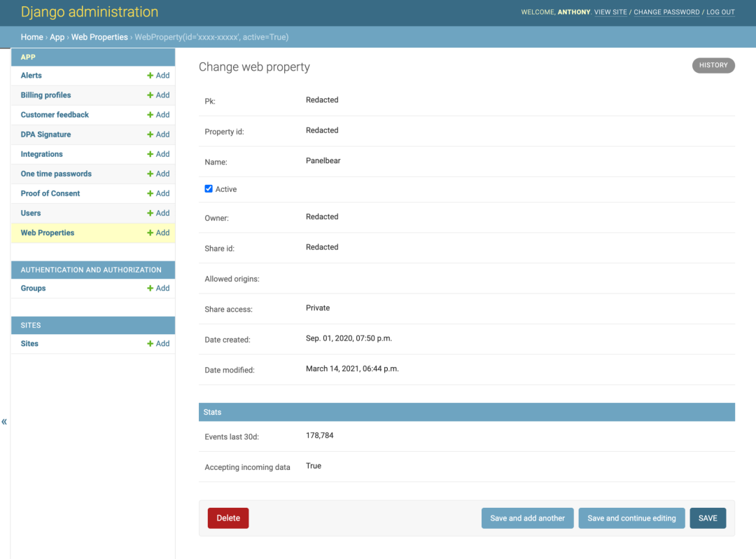Image resolution: width=756 pixels, height=559 pixels.
Task: Go to App in breadcrumb
Action: click(57, 37)
